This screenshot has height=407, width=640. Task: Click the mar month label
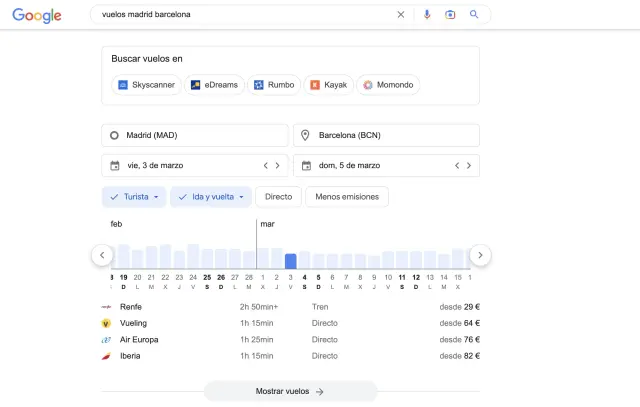[x=267, y=224]
